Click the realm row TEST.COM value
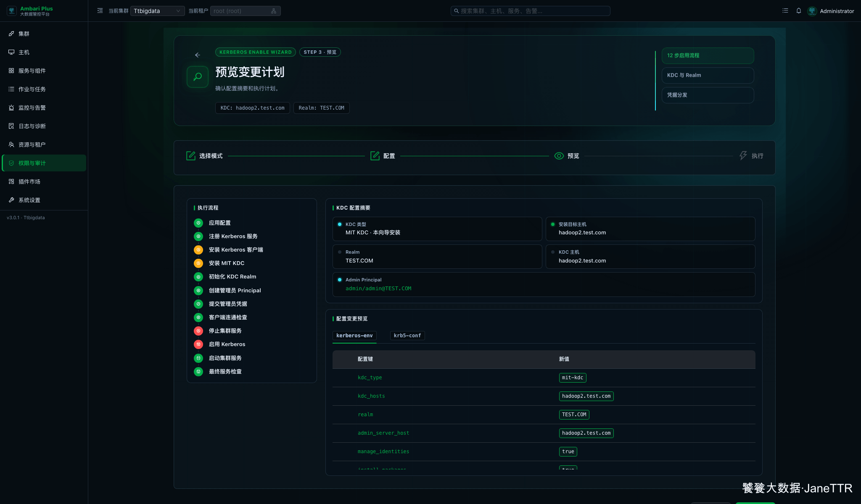The image size is (861, 504). 574,415
